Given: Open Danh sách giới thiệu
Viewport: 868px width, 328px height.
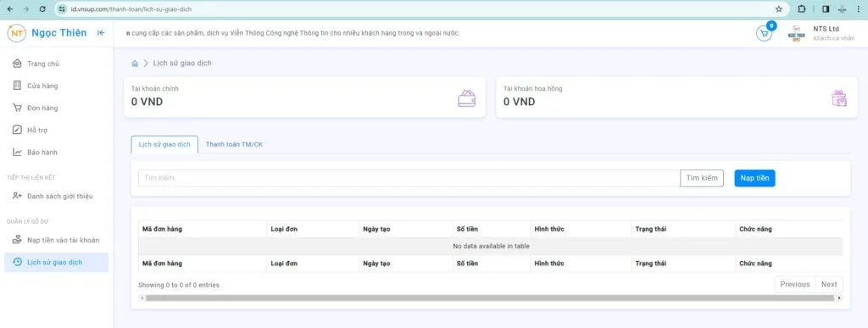Looking at the screenshot, I should click(x=57, y=196).
